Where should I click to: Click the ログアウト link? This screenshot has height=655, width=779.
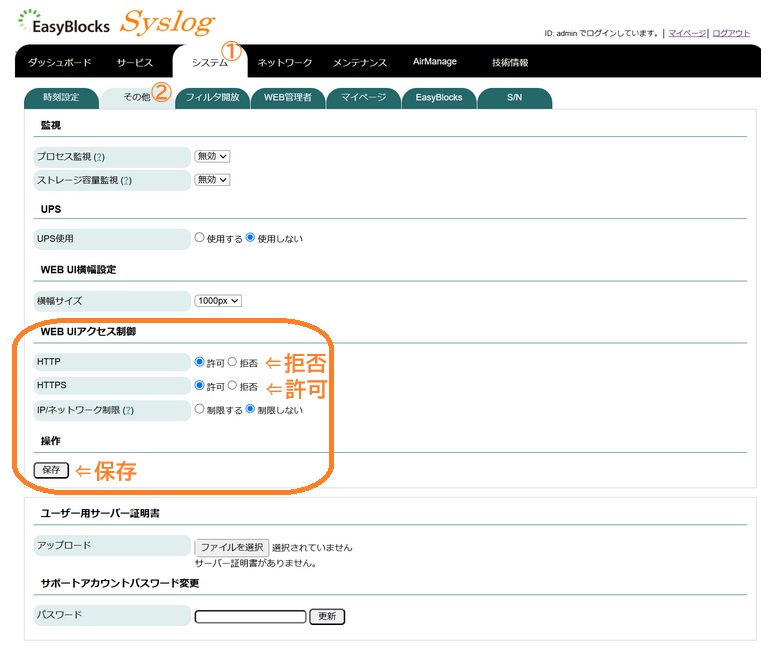[730, 33]
